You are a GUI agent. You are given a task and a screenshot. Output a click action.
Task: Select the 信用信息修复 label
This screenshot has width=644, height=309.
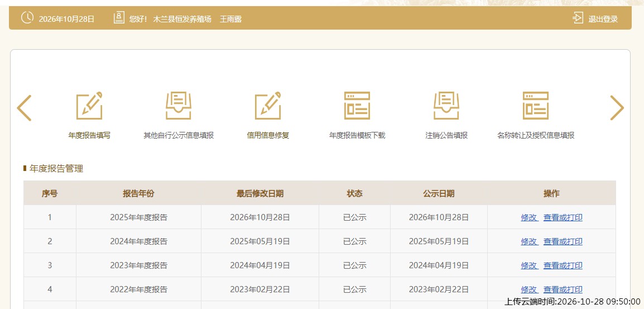click(x=268, y=135)
